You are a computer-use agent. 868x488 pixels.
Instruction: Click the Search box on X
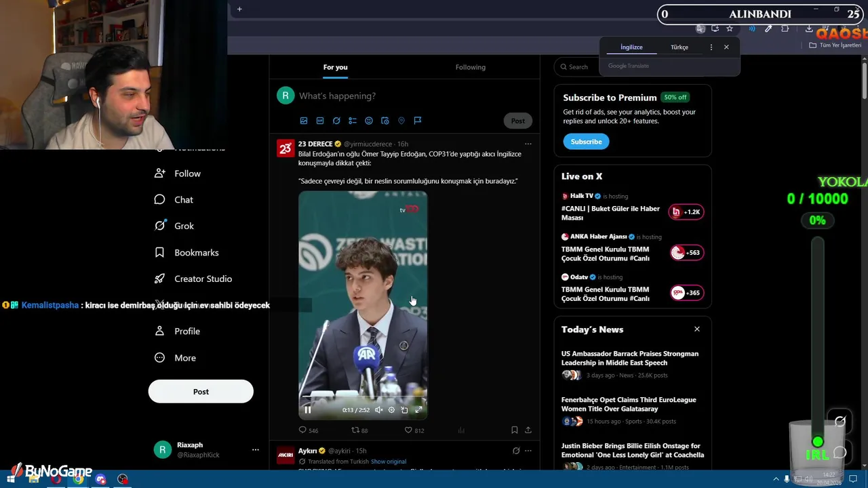[x=575, y=66]
